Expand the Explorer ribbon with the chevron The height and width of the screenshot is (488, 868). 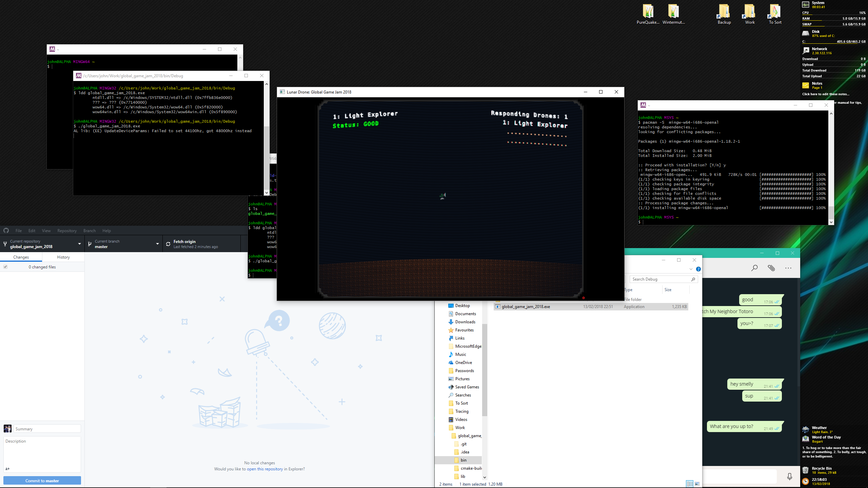pos(691,269)
